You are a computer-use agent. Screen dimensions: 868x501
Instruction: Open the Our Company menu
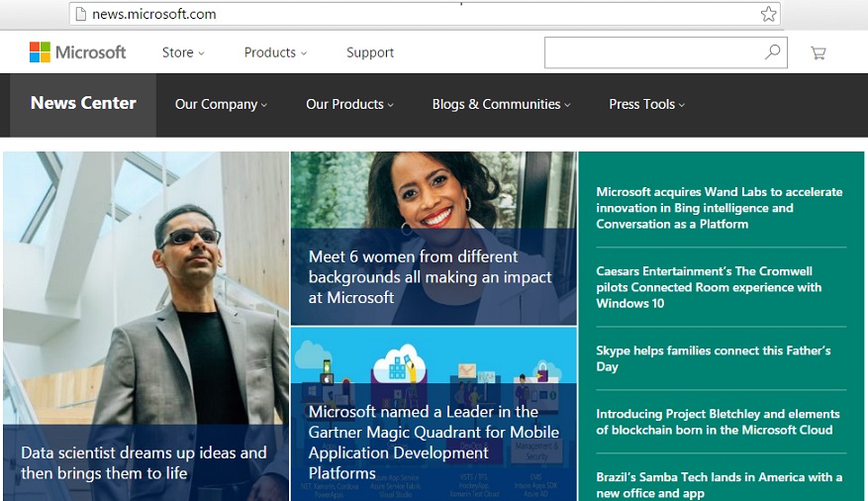coord(221,105)
